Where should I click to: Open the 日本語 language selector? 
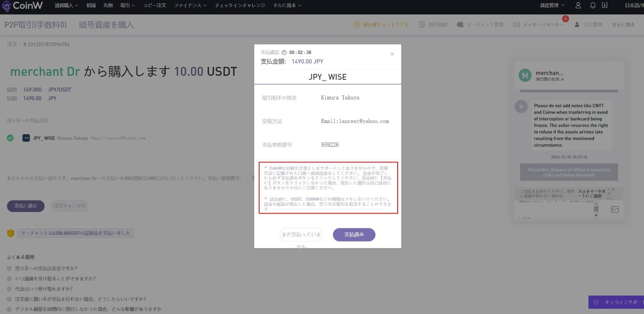634,5
